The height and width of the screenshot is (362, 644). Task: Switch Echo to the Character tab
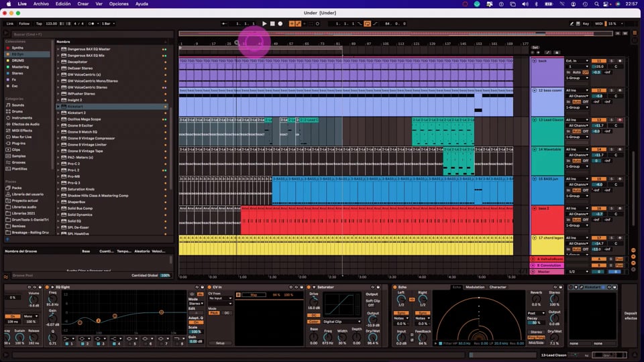click(x=498, y=288)
